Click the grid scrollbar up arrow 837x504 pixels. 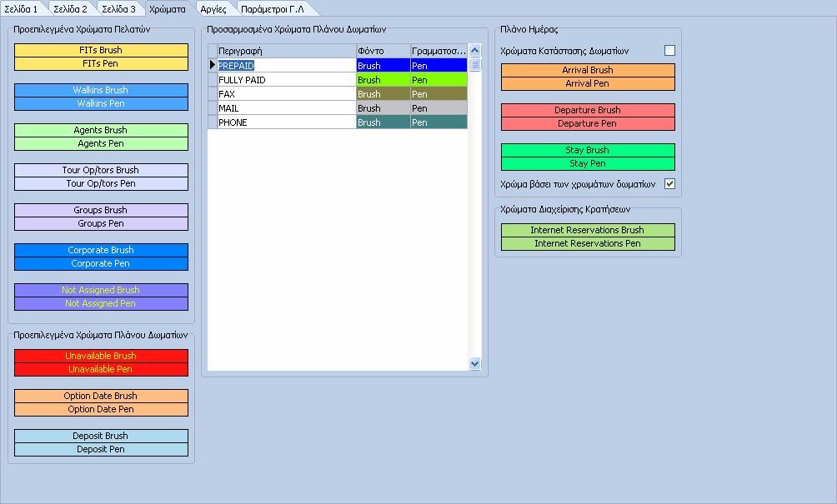click(x=474, y=51)
